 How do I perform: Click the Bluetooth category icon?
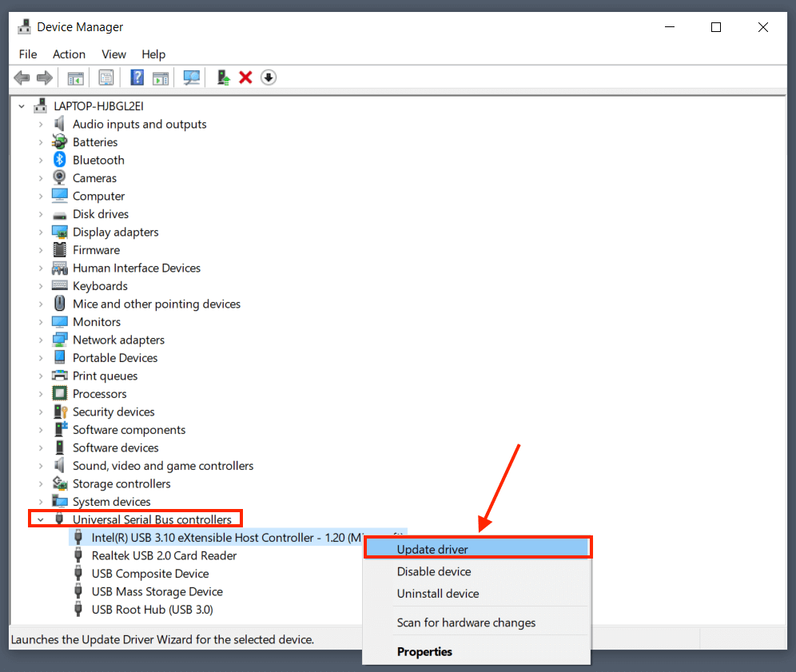[x=59, y=160]
